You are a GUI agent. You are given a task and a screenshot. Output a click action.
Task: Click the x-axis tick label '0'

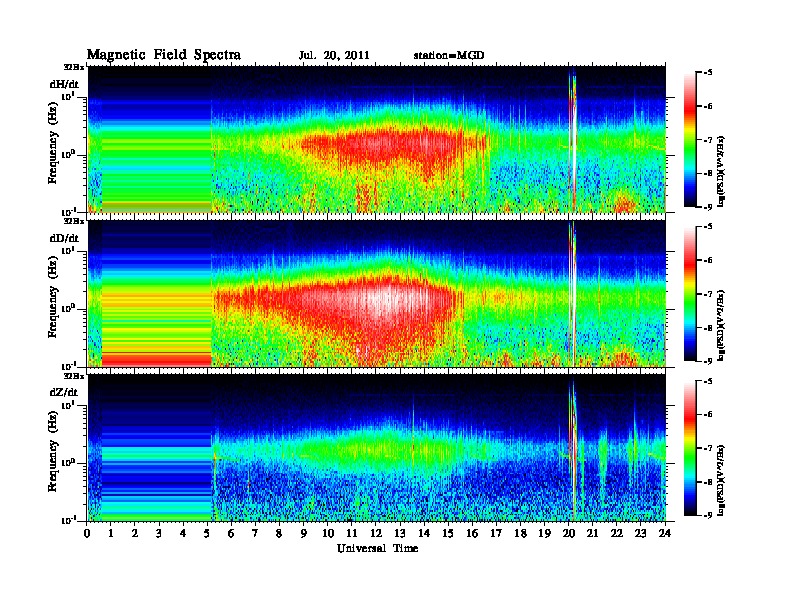click(87, 533)
